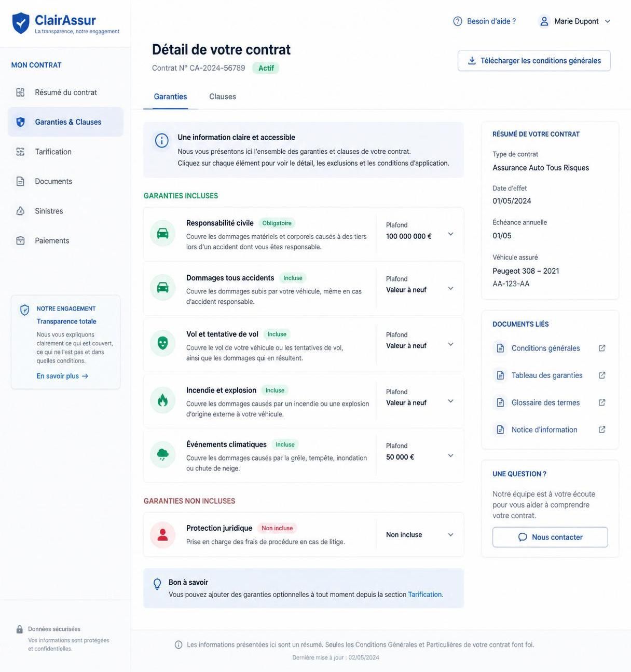
Task: Open Tarification in the sidebar
Action: pyautogui.click(x=66, y=152)
